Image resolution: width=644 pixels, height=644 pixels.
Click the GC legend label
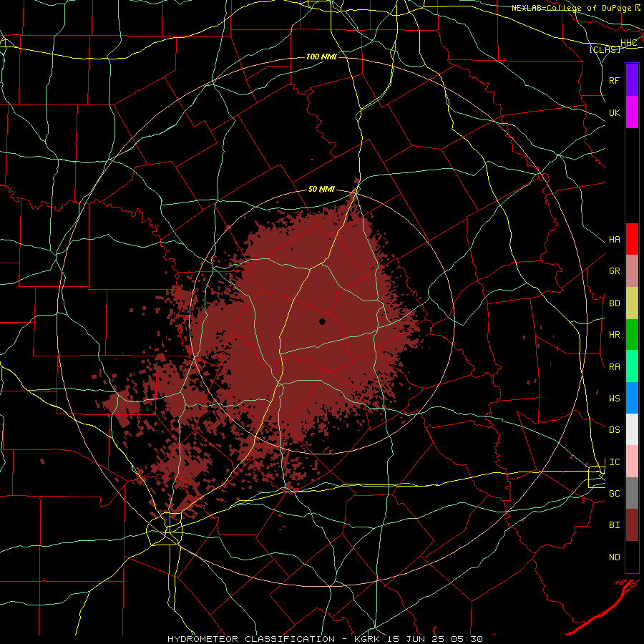tap(615, 494)
